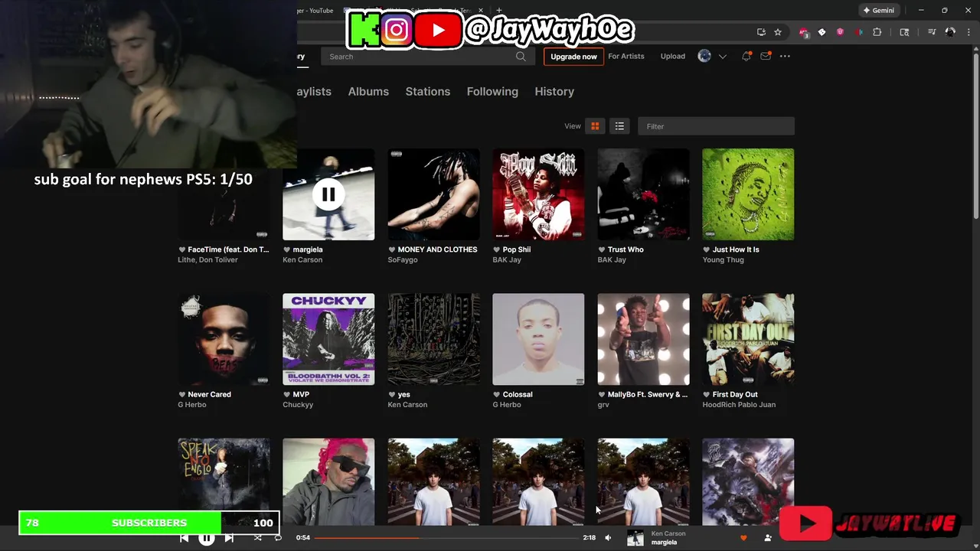The height and width of the screenshot is (551, 980).
Task: Click the Upgrade now button
Action: [573, 57]
